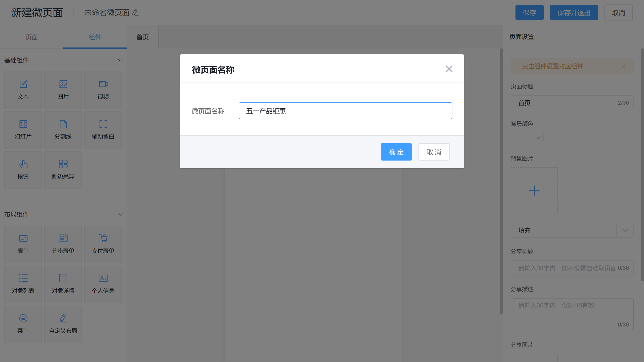The image size is (644, 362).
Task: Click the pencil icon to rename 未命名微页面
Action: click(x=135, y=12)
